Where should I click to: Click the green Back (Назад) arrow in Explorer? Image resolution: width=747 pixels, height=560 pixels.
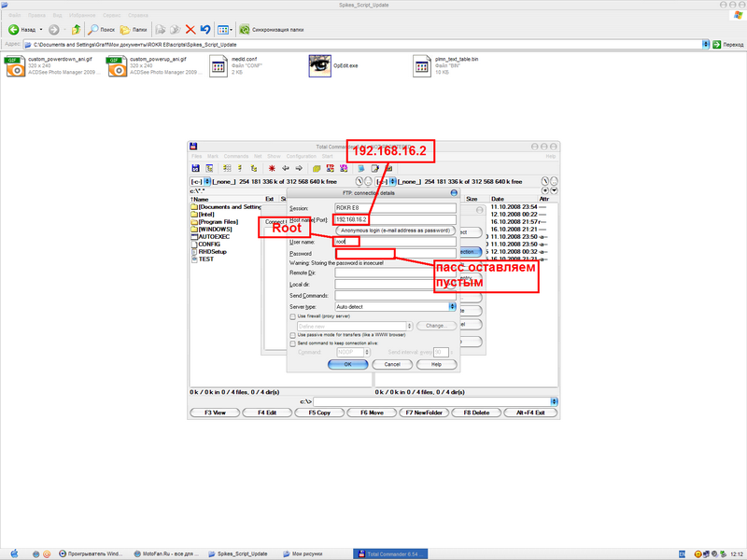click(x=13, y=30)
